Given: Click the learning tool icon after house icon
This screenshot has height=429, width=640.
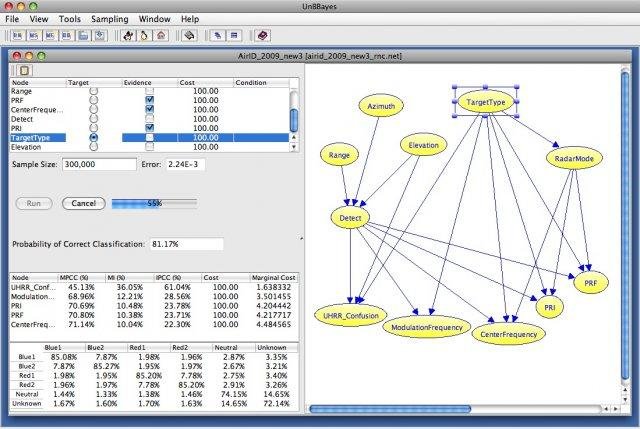Looking at the screenshot, I should tap(189, 36).
